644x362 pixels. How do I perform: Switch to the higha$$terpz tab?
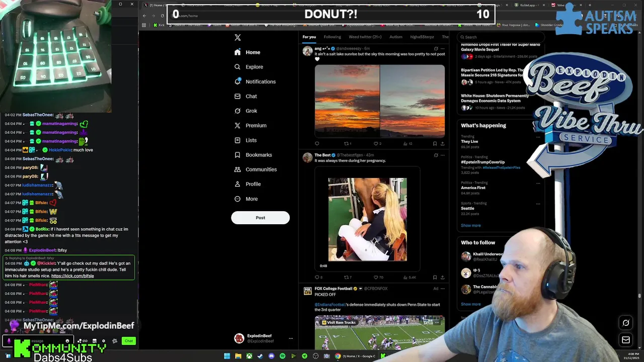pyautogui.click(x=422, y=37)
